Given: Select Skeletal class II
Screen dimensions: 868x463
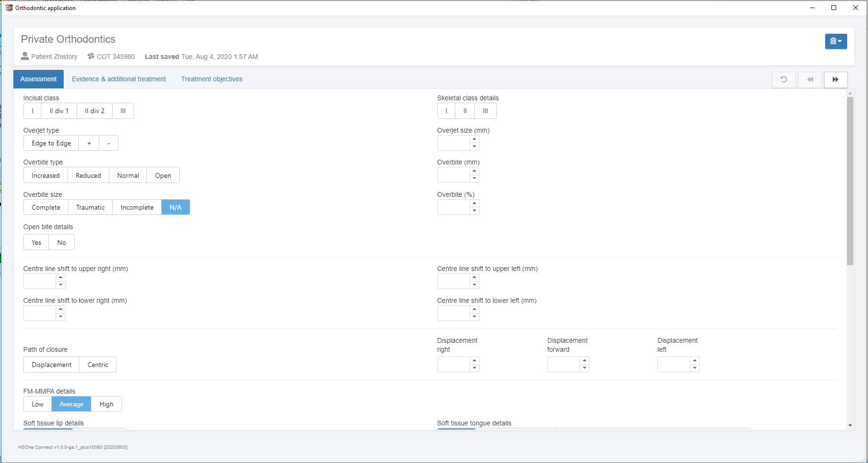Looking at the screenshot, I should pyautogui.click(x=465, y=111).
